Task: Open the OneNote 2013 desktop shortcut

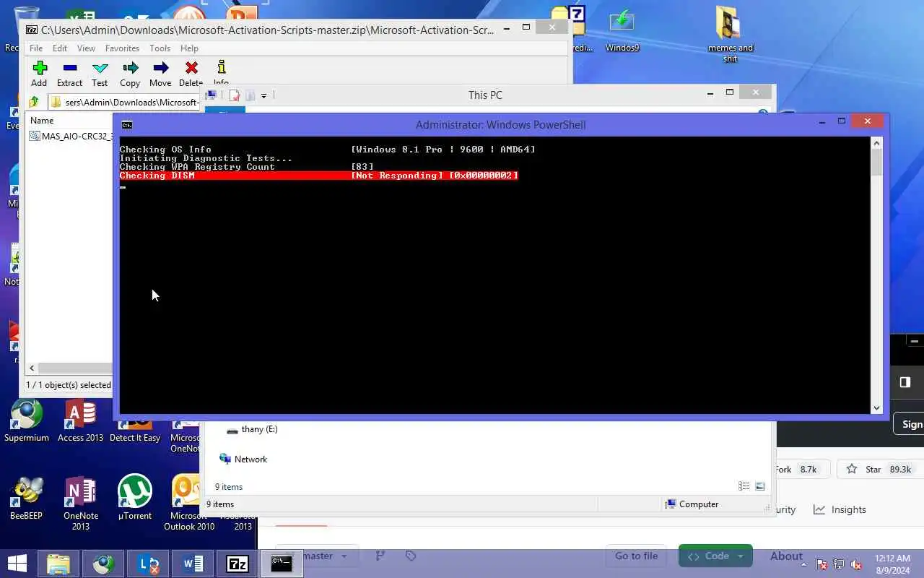Action: click(81, 503)
